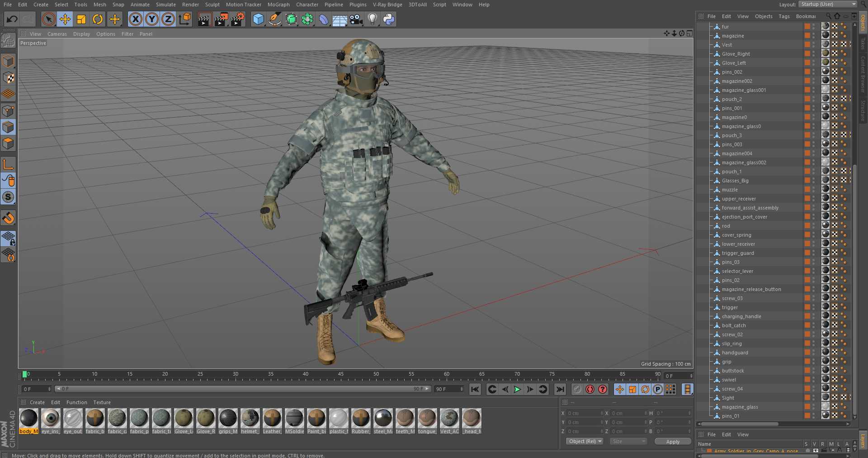Screen dimensions: 868x458
Task: Open the Size mode dropdown
Action: click(628, 441)
